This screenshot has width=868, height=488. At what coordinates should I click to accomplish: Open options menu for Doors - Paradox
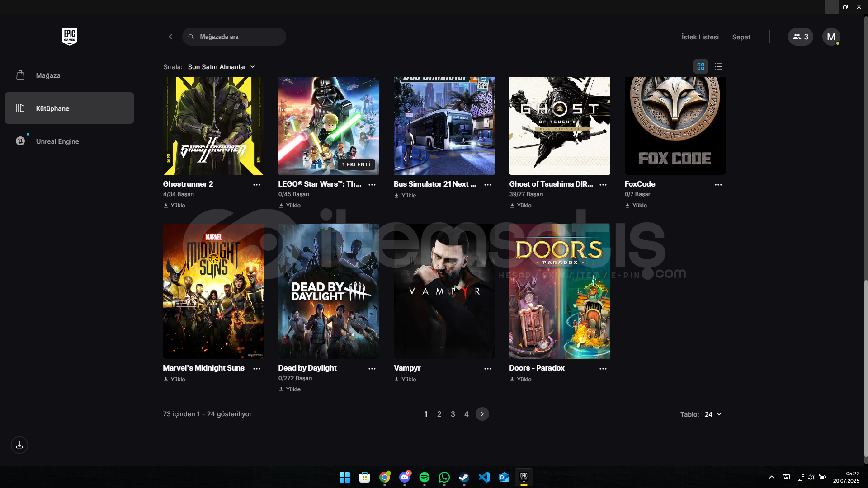tap(603, 369)
